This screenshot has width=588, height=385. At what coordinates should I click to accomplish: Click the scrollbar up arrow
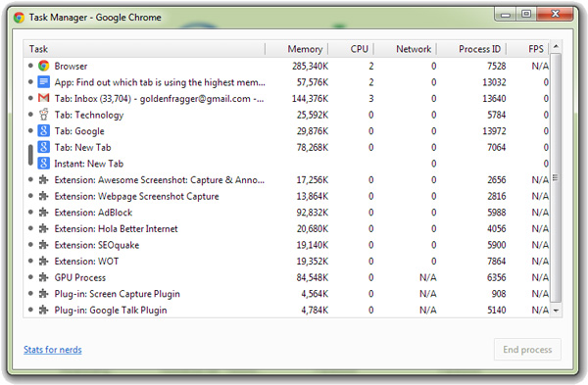pyautogui.click(x=556, y=46)
